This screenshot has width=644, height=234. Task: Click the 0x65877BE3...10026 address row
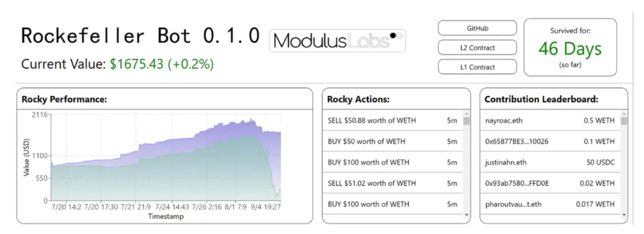pos(517,141)
